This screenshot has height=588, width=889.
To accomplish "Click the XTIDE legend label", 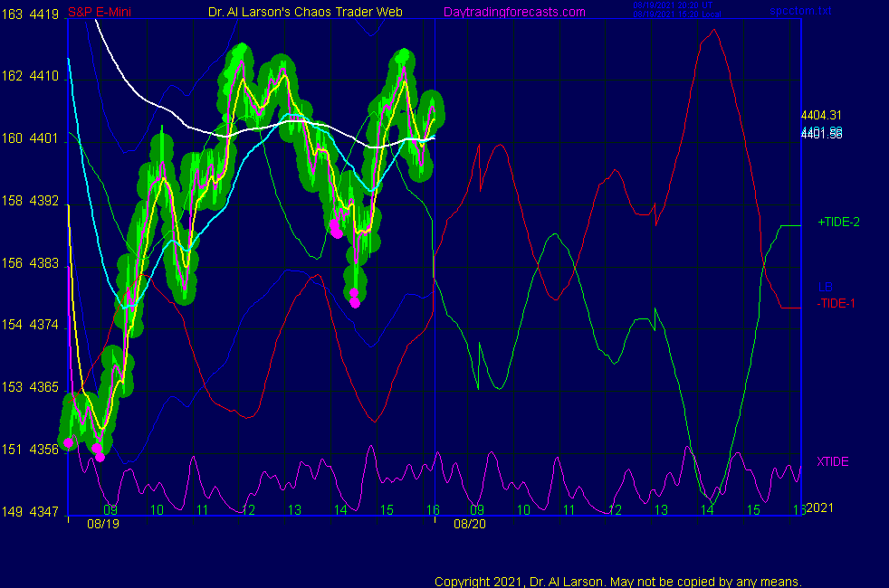I will 833,461.
